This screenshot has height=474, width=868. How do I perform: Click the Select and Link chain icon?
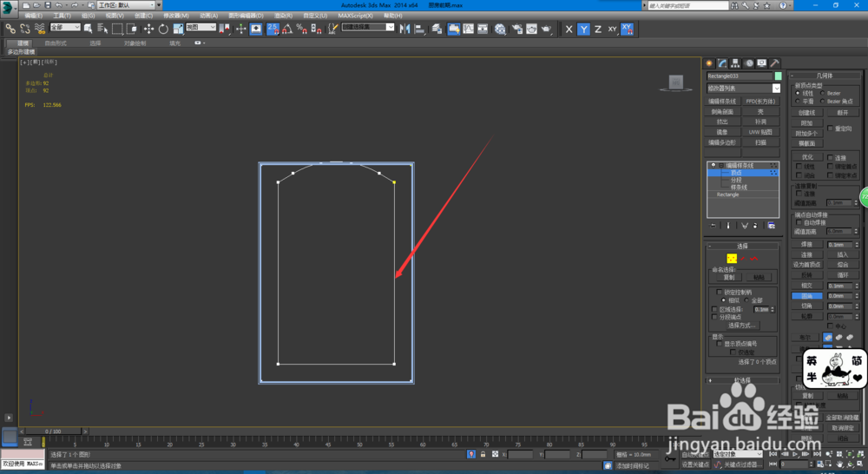point(10,29)
